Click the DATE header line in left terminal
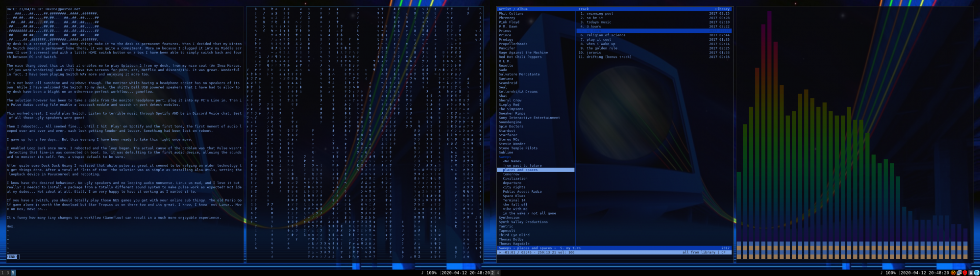 point(44,9)
